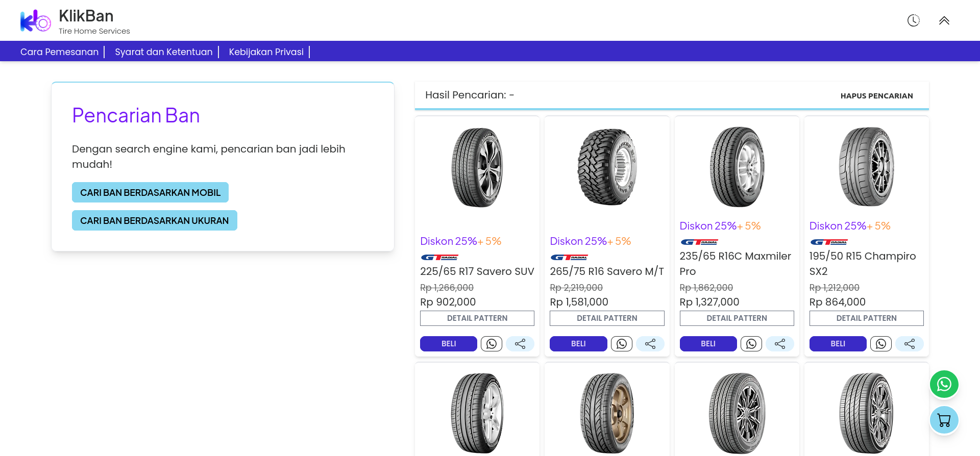Click WhatsApp icon on Champiro SX2 card
Viewport: 980px width, 456px height.
coord(881,344)
